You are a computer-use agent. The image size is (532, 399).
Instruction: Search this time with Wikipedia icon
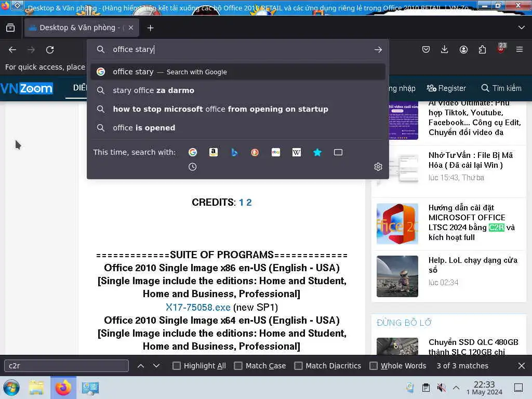tap(297, 152)
